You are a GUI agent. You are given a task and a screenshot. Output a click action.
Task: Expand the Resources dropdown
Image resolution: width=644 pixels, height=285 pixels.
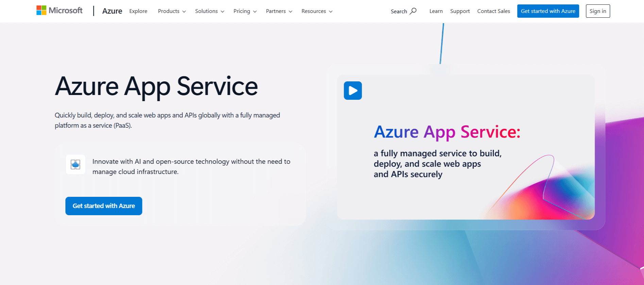click(317, 11)
